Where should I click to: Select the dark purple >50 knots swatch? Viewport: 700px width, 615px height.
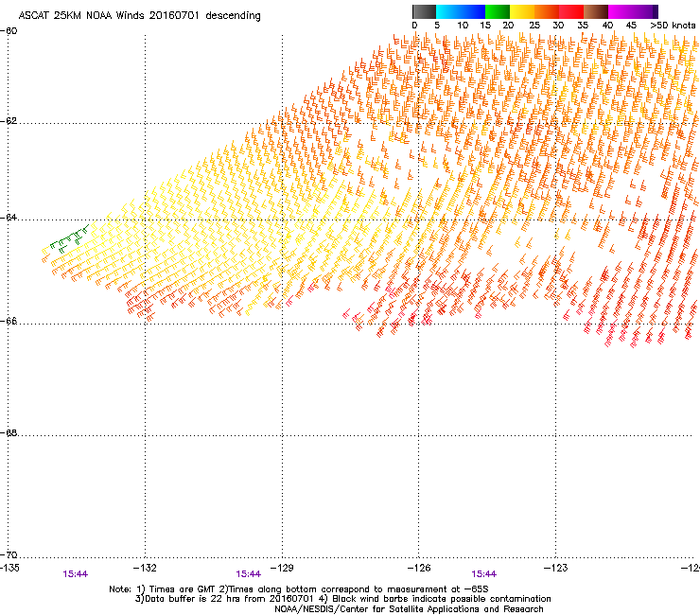click(656, 11)
